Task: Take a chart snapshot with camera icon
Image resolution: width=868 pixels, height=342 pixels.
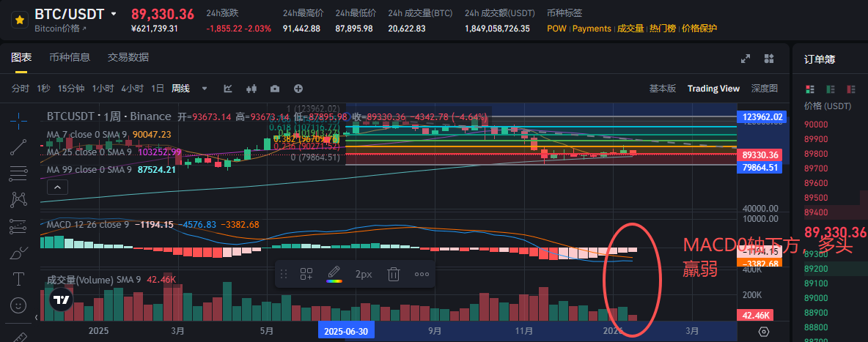Action: pyautogui.click(x=275, y=89)
